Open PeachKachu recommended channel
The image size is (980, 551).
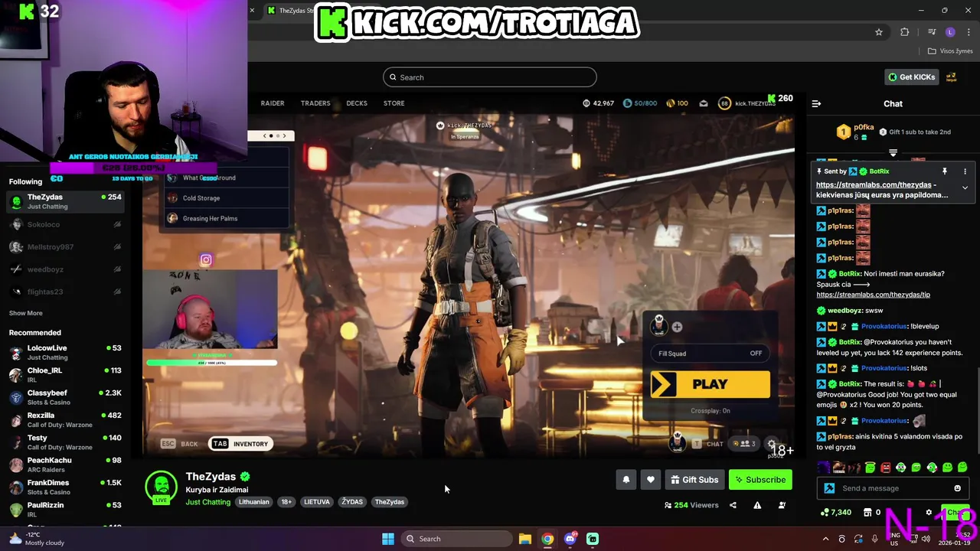pos(65,465)
